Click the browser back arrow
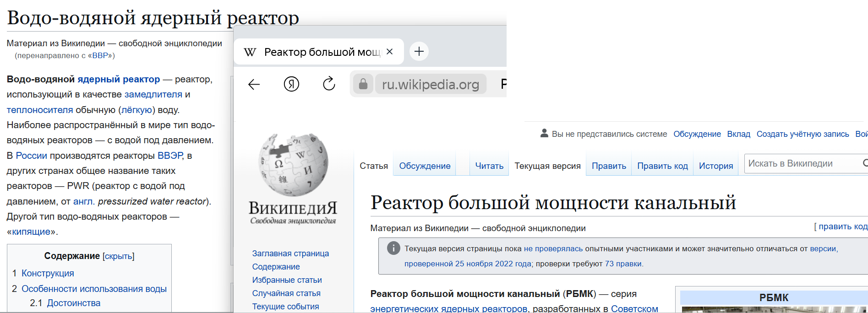 254,84
